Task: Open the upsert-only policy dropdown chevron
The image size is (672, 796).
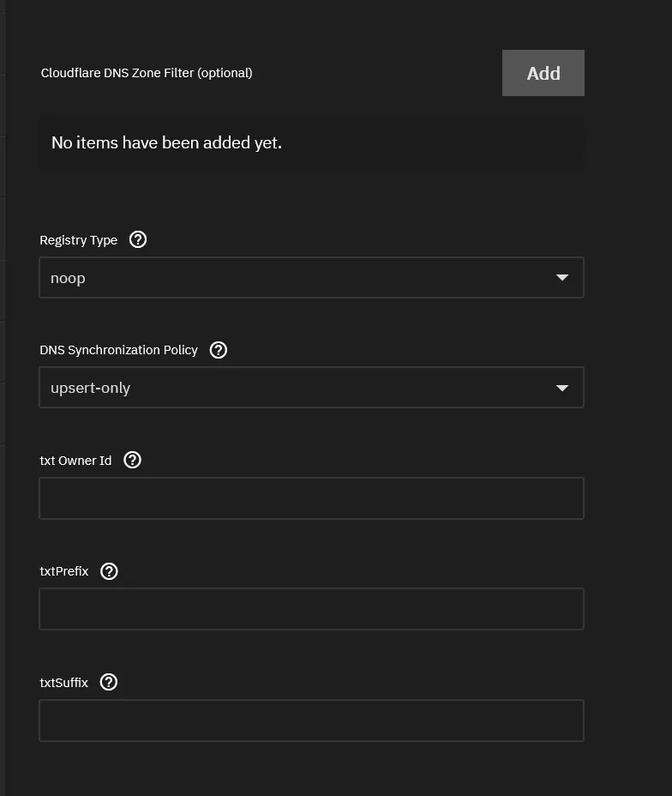Action: click(x=562, y=388)
